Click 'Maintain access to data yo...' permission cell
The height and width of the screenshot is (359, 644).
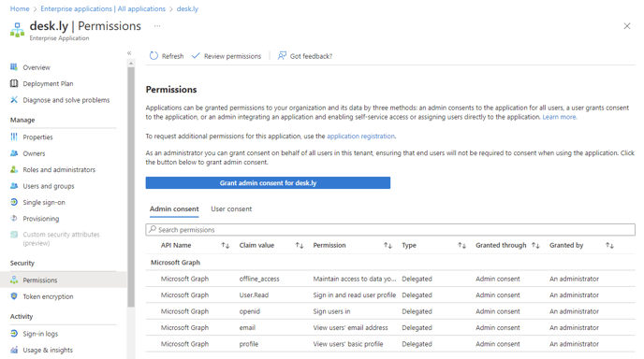[x=355, y=279]
